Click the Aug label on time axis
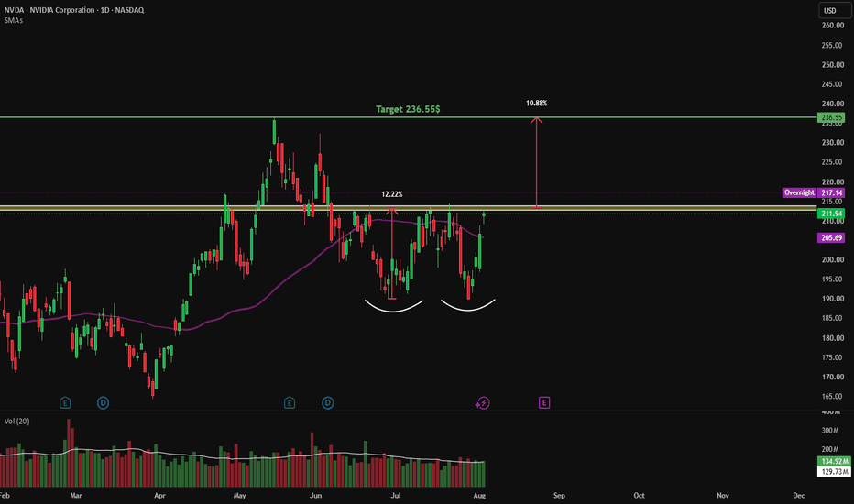 tap(479, 495)
